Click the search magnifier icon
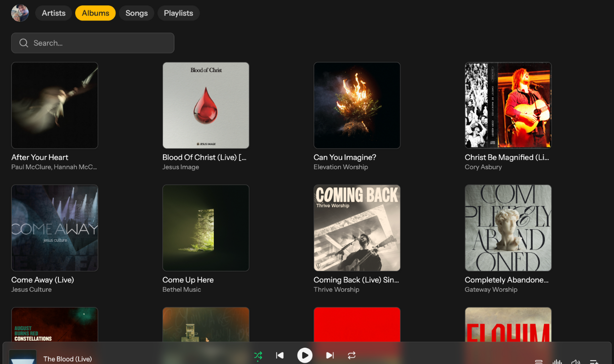This screenshot has width=614, height=364. click(24, 43)
